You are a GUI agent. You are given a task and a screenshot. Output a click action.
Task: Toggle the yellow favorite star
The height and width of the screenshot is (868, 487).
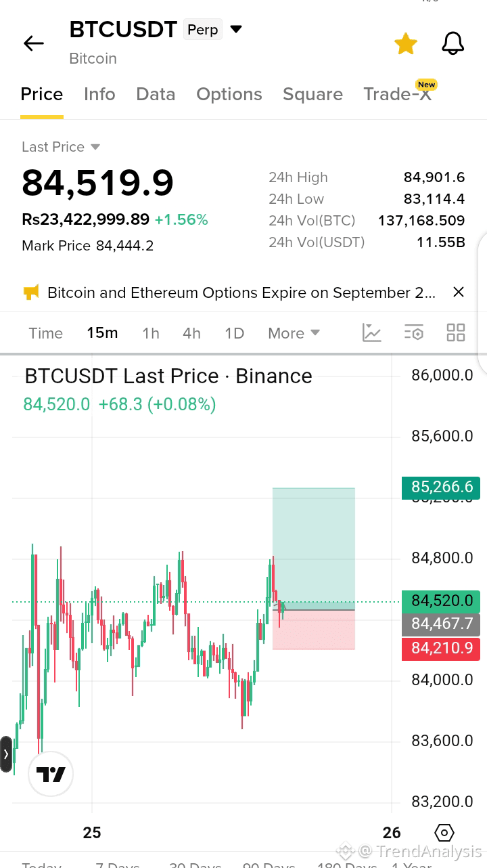(406, 44)
